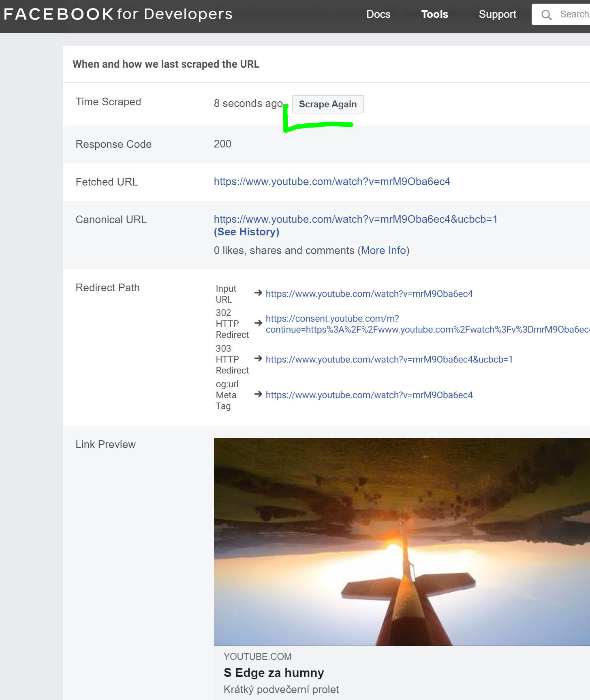Open the og:url Meta Tag link
The width and height of the screenshot is (590, 700).
[x=369, y=395]
